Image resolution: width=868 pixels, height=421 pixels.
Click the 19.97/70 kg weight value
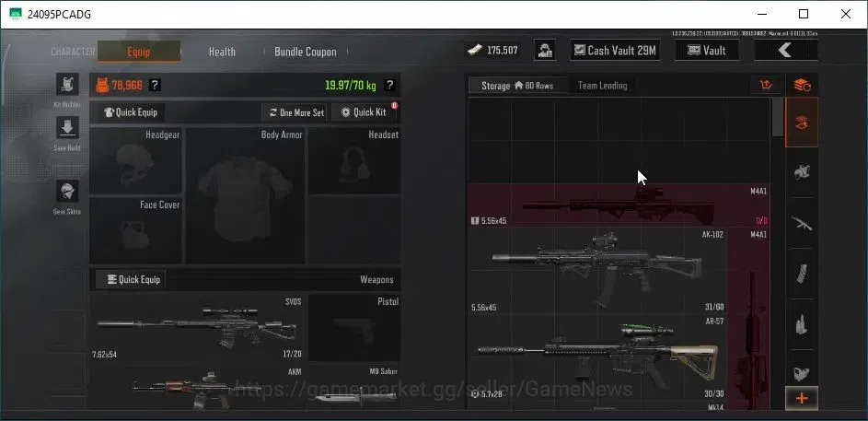351,86
